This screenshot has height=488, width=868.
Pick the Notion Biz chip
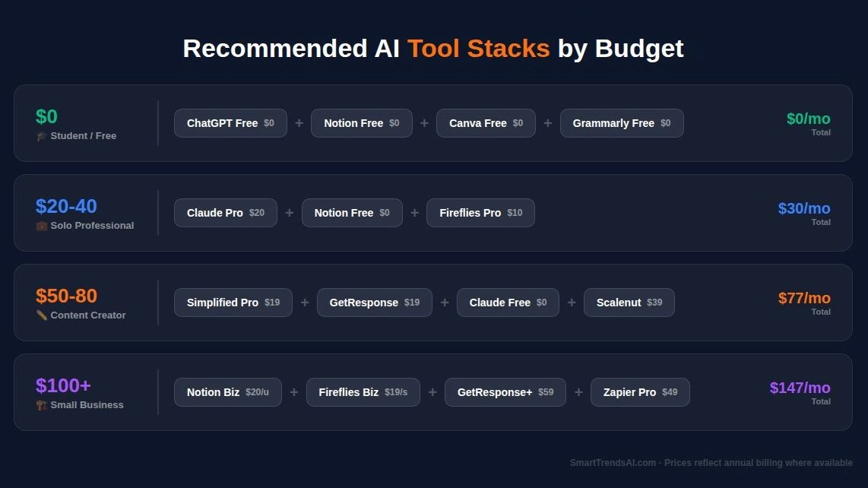[228, 392]
